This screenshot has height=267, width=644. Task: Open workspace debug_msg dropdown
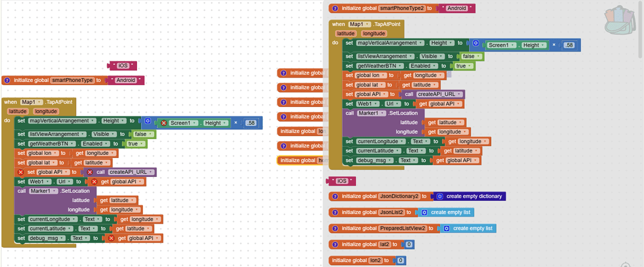click(47, 238)
